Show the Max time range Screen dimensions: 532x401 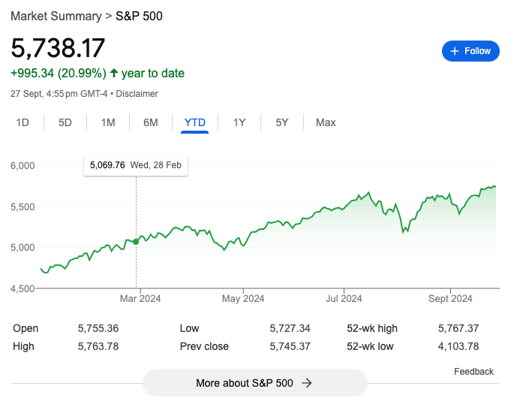pyautogui.click(x=326, y=122)
